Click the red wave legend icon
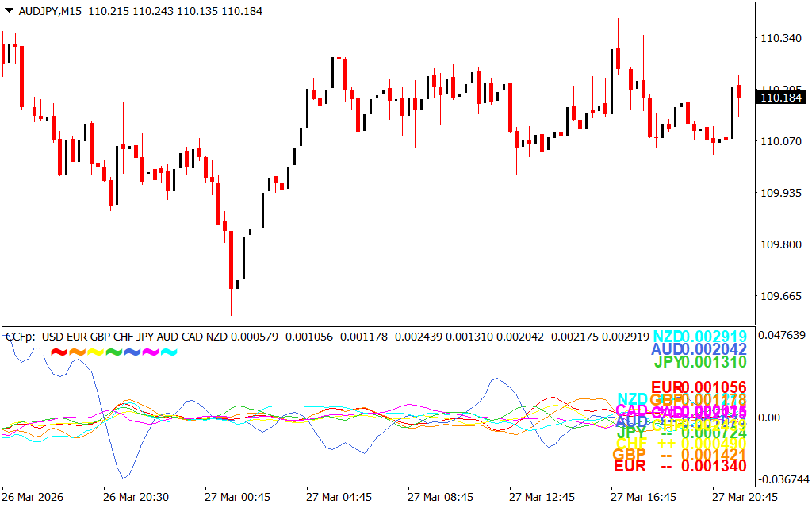The height and width of the screenshot is (508, 812). click(58, 352)
